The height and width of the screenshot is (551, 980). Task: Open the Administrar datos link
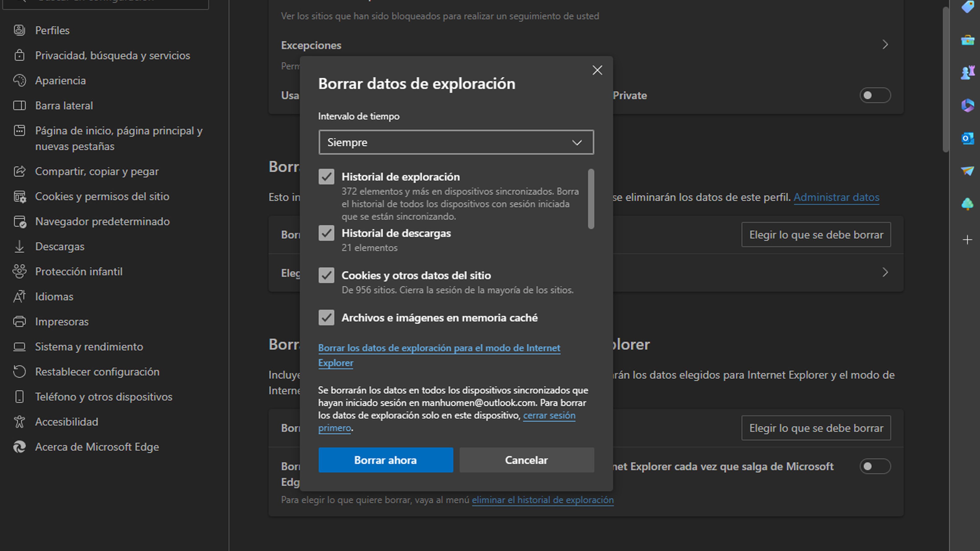[x=836, y=197]
